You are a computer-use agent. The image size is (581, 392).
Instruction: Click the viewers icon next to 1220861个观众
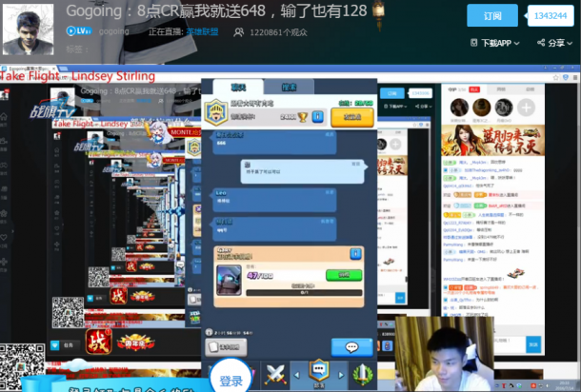(239, 32)
